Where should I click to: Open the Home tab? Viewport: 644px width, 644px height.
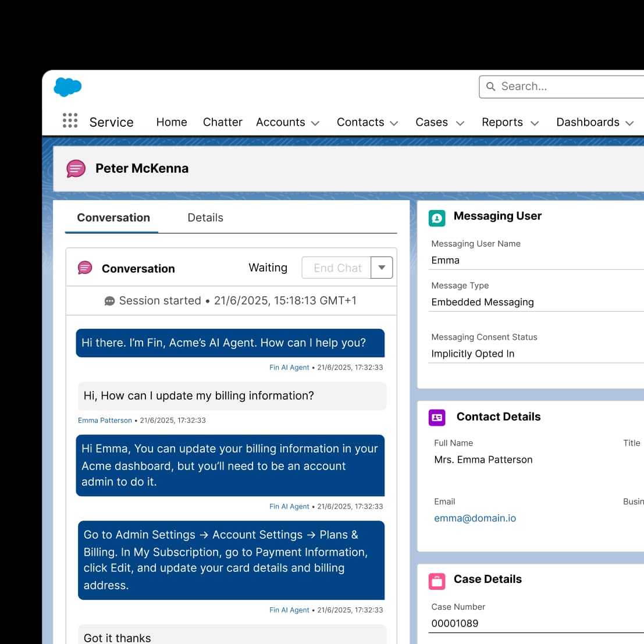coord(172,122)
